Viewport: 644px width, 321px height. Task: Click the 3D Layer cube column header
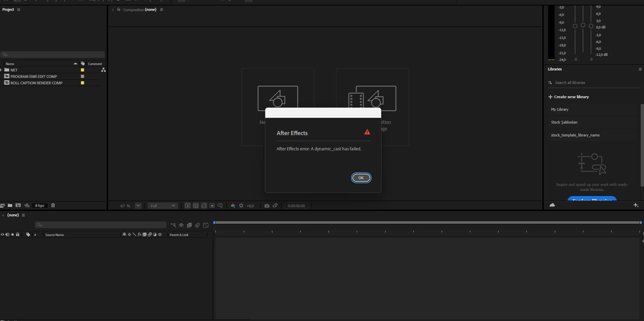click(160, 234)
